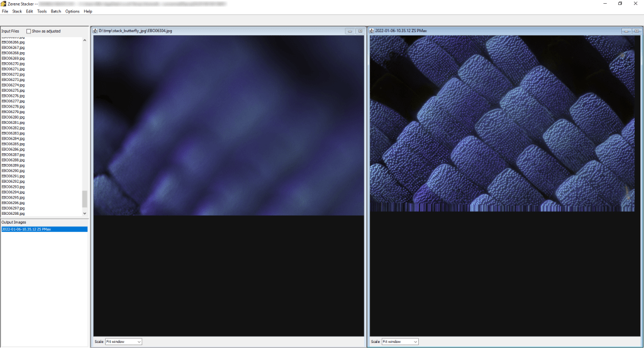This screenshot has height=348, width=644.
Task: Open the Scale dropdown under the source image
Action: pos(123,342)
